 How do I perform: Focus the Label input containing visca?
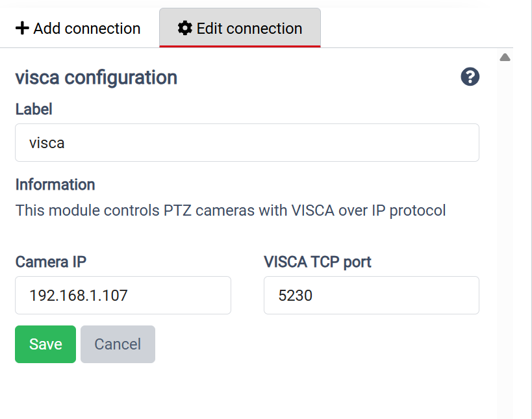click(247, 143)
